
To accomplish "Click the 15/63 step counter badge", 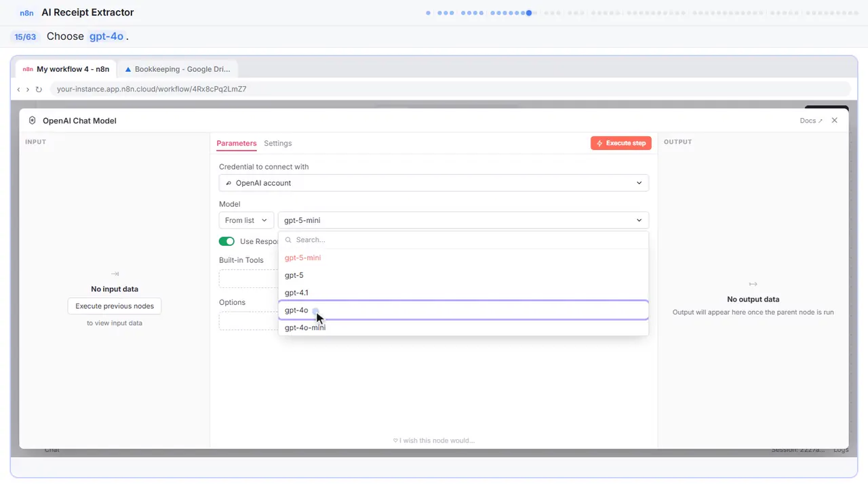I will pos(25,37).
